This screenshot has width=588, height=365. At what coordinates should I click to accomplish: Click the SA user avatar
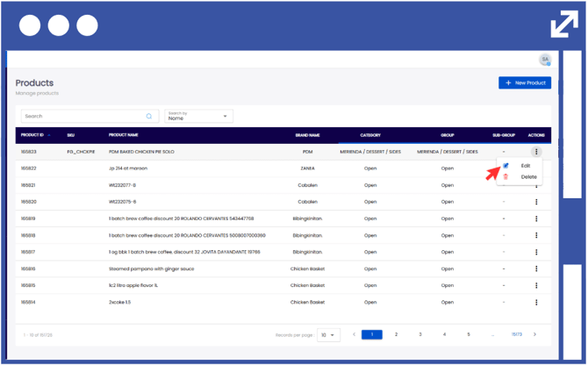coord(545,60)
